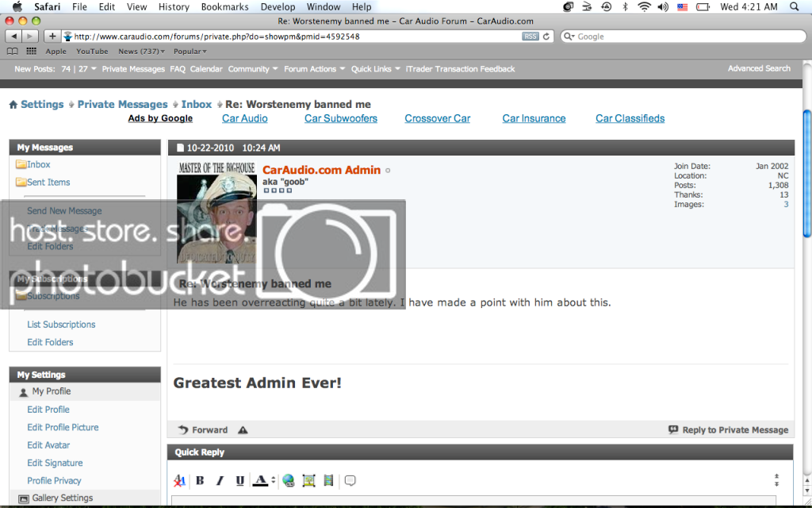Screen dimensions: 812x508
Task: Open Google search engine dropdown arrow
Action: pos(569,37)
